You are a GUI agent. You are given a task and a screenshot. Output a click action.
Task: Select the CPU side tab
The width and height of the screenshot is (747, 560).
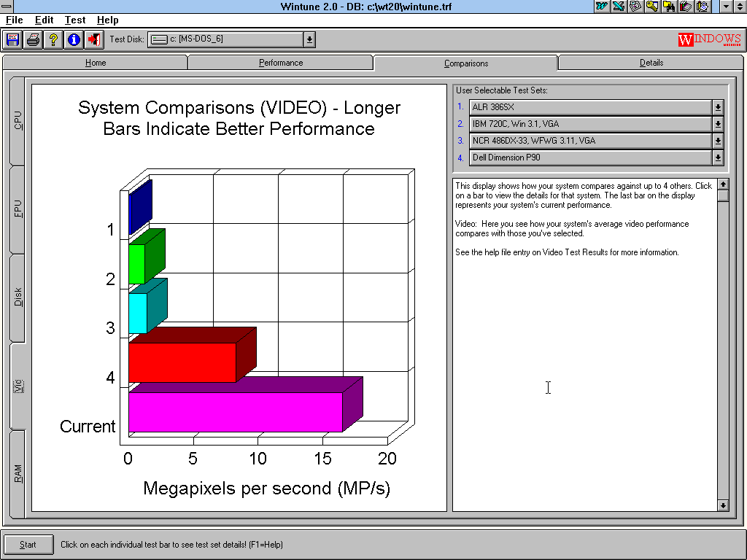18,121
